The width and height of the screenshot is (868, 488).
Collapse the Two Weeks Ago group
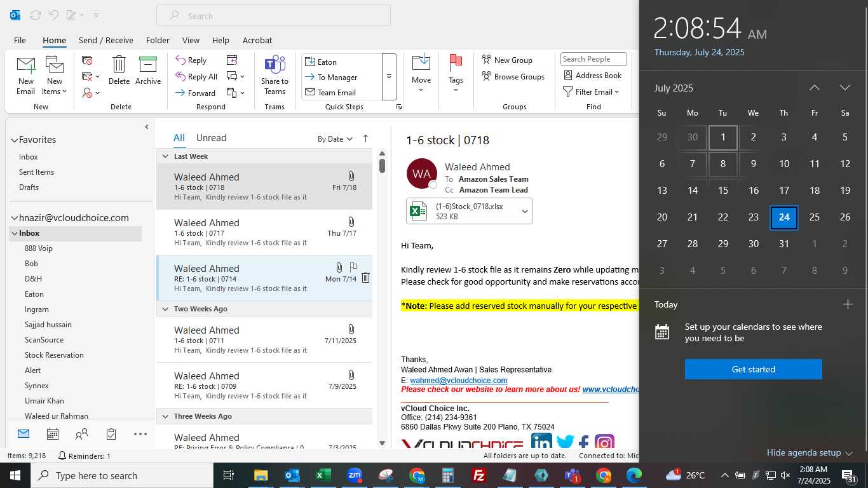coord(165,309)
